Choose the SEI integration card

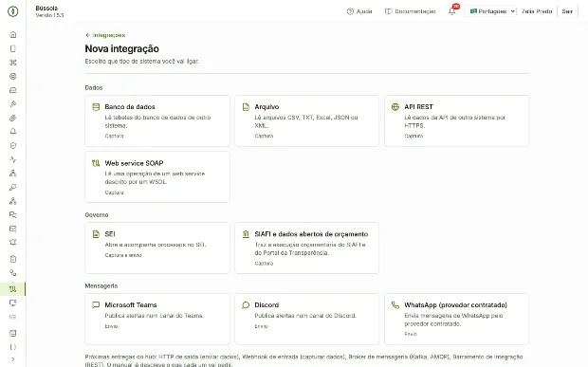coord(157,248)
